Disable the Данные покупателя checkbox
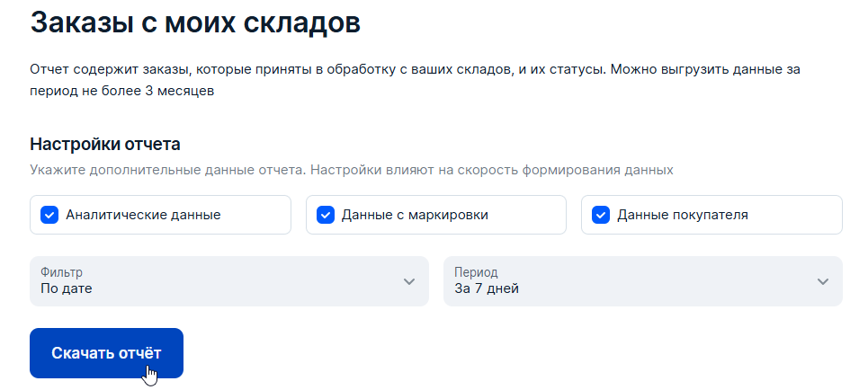Viewport: 868px width, 390px height. click(601, 215)
